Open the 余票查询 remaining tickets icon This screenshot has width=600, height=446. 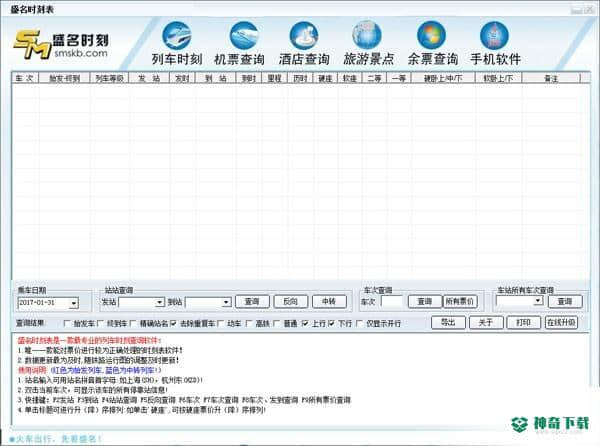coord(432,43)
